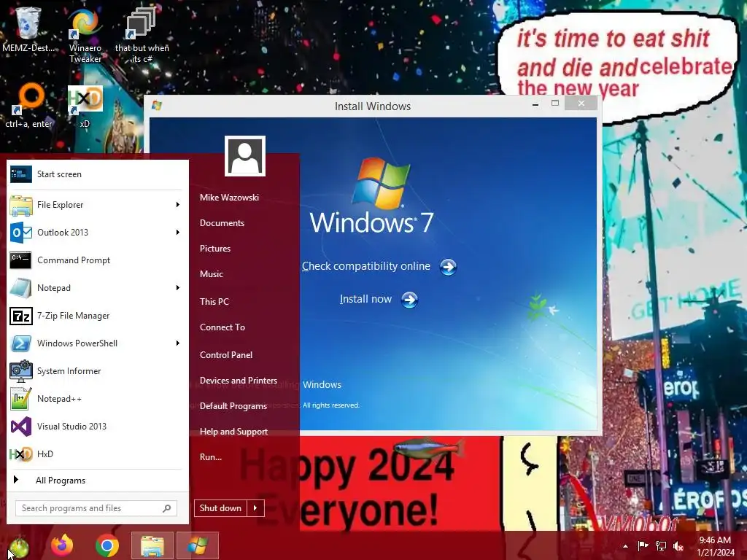Open Connect To from start menu
Screen dimensions: 747x560
pyautogui.click(x=222, y=327)
